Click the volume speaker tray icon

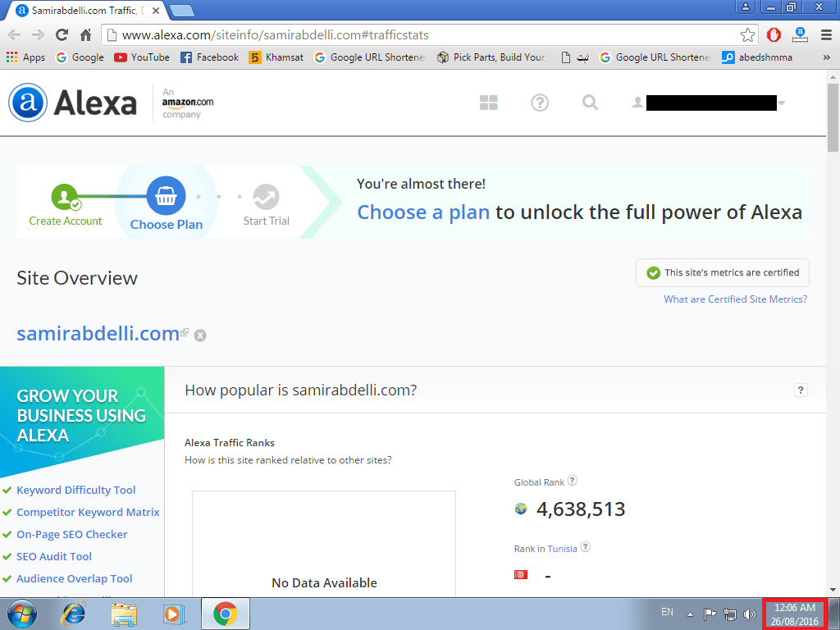750,614
